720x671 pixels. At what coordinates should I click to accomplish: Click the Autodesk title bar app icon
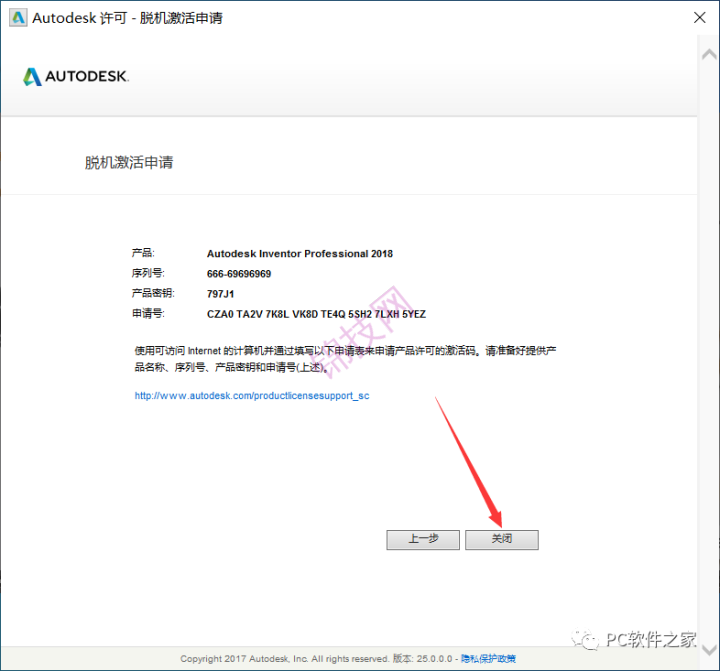click(18, 17)
